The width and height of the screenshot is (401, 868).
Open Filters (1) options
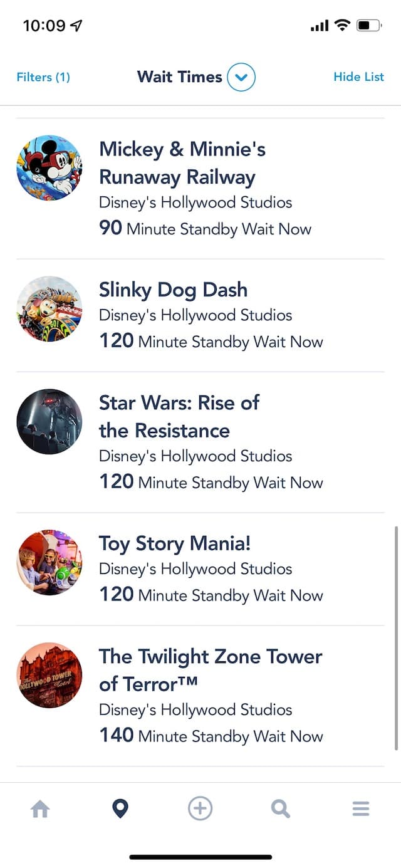(43, 77)
